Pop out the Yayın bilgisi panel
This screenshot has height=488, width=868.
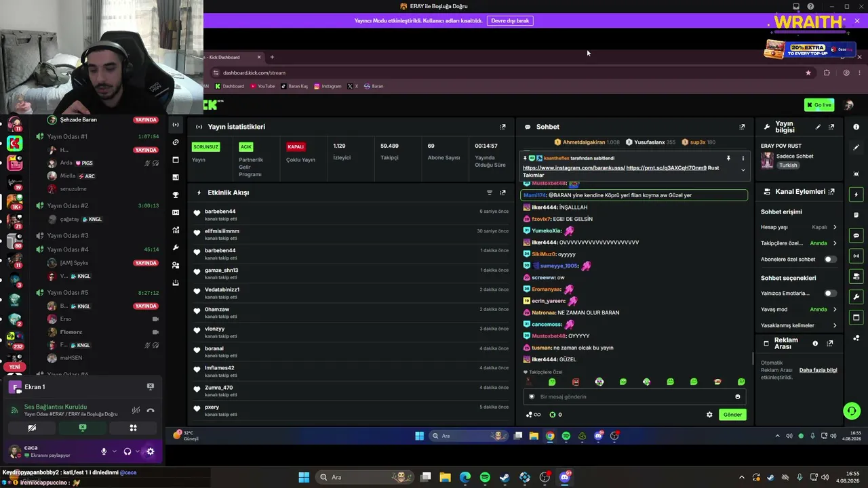click(831, 127)
